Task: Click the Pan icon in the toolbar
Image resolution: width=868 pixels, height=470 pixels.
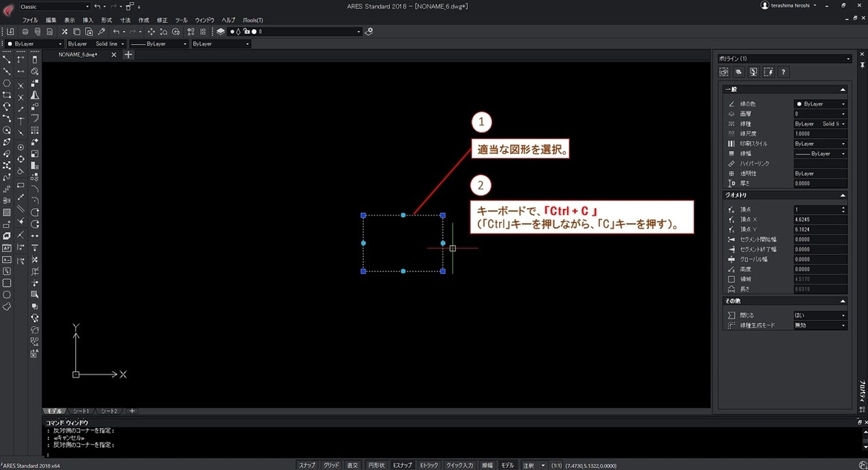Action: pos(151,32)
